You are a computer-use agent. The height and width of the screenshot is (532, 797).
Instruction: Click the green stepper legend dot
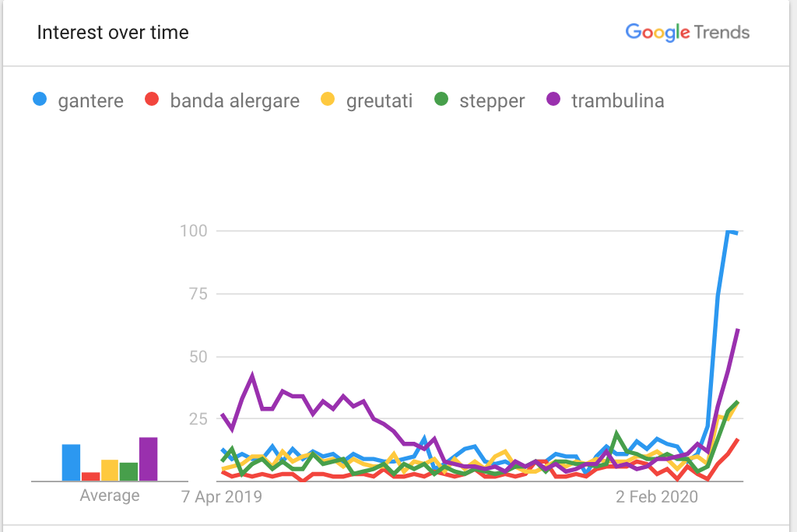coord(441,99)
